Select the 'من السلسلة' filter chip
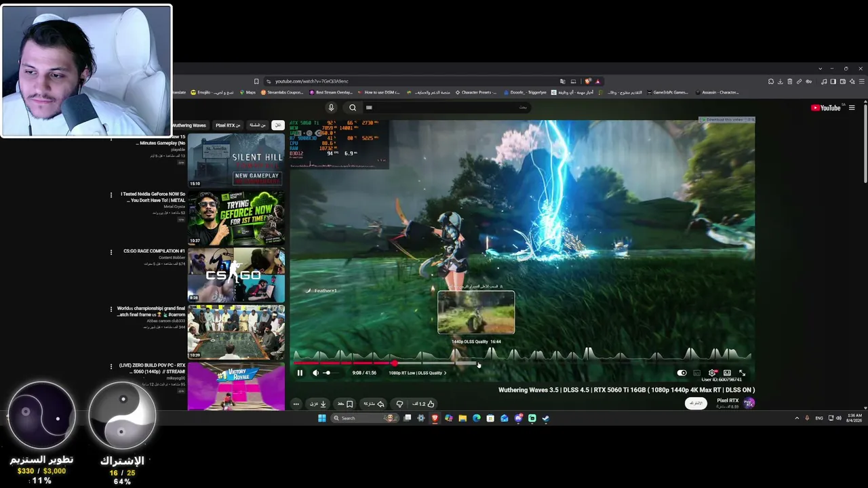The height and width of the screenshot is (488, 868). click(x=258, y=125)
